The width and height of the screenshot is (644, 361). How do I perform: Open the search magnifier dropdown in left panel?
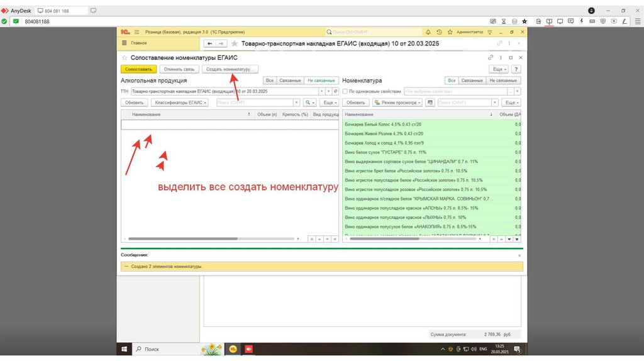coord(309,103)
